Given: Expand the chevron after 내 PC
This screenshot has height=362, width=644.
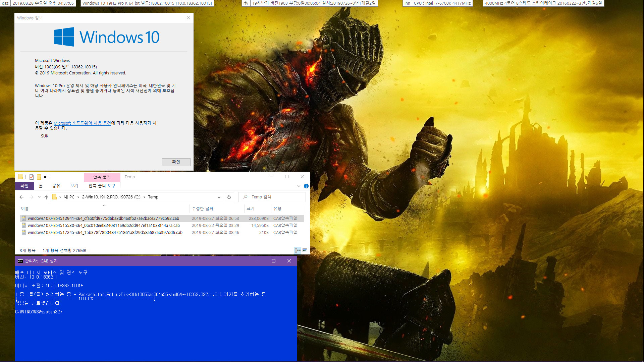Looking at the screenshot, I should [78, 197].
